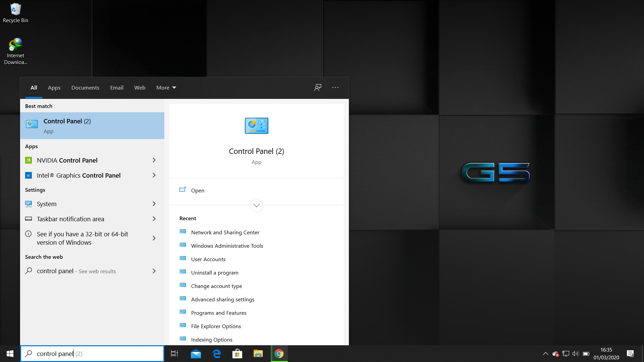The height and width of the screenshot is (362, 644).
Task: Click the info icon for 32-bit or 64-bit
Action: (x=29, y=234)
